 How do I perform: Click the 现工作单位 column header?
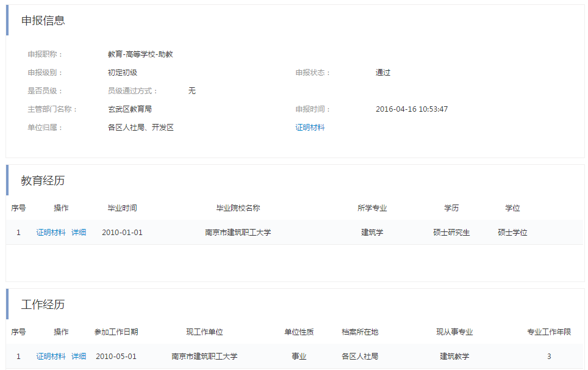[204, 332]
